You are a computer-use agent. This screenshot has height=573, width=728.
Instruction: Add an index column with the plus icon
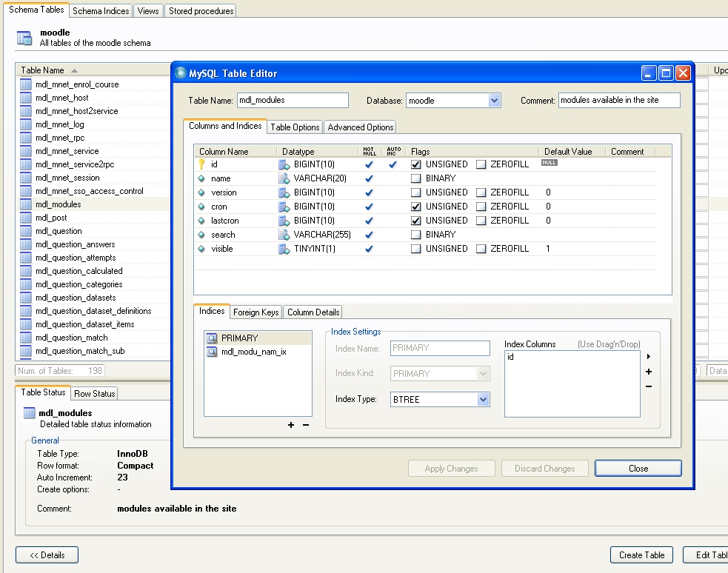pyautogui.click(x=649, y=371)
